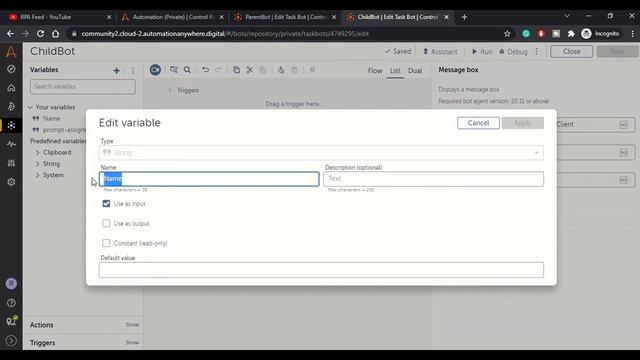
Task: Switch to List view
Action: click(x=395, y=71)
